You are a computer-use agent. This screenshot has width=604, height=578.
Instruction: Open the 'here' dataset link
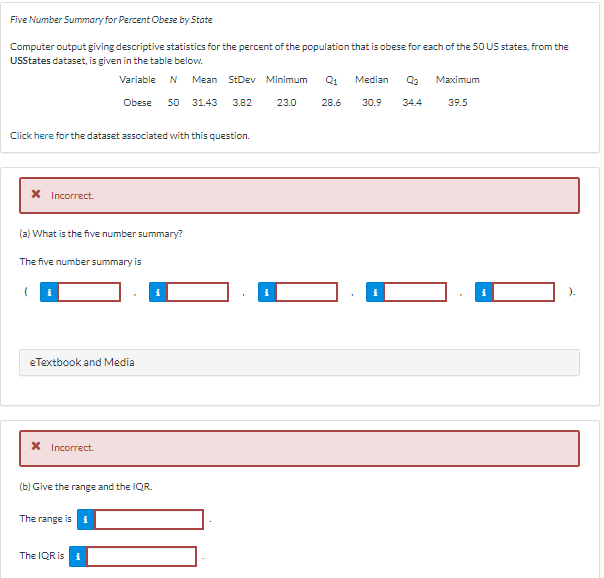44,136
